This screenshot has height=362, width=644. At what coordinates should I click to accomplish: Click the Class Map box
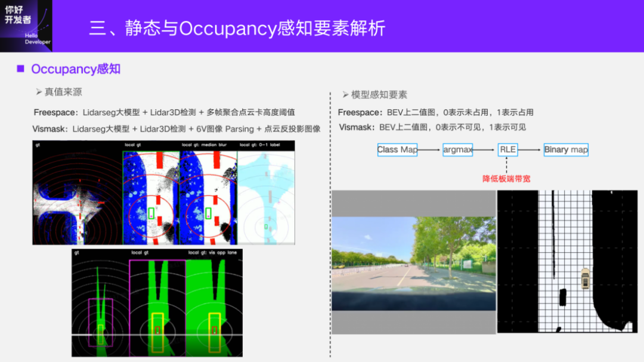point(397,150)
